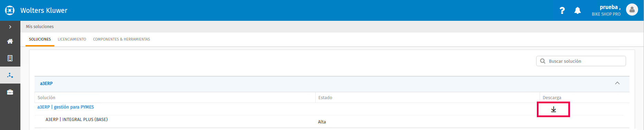Viewport: 644px width, 130px height.
Task: Go to the home icon in sidebar
Action: 10,41
